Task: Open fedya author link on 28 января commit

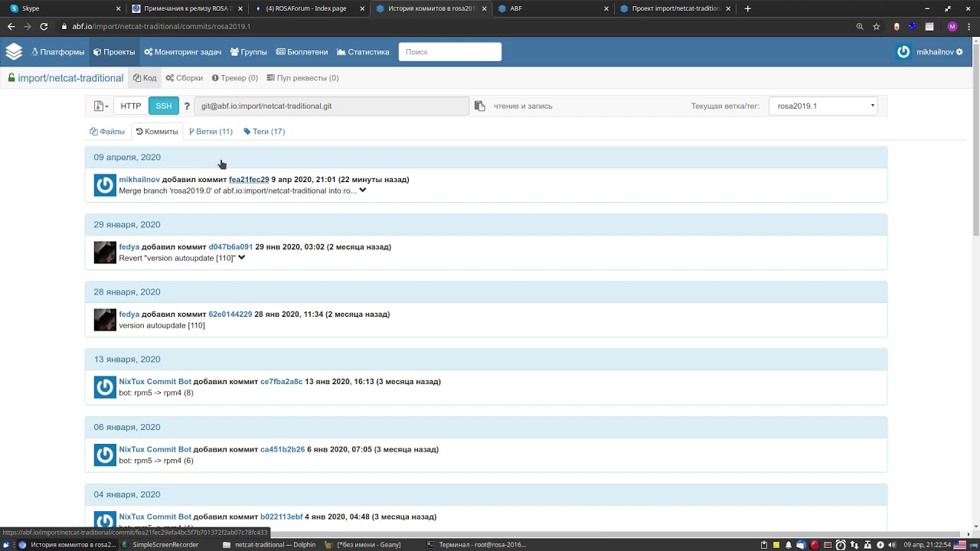Action: click(129, 315)
